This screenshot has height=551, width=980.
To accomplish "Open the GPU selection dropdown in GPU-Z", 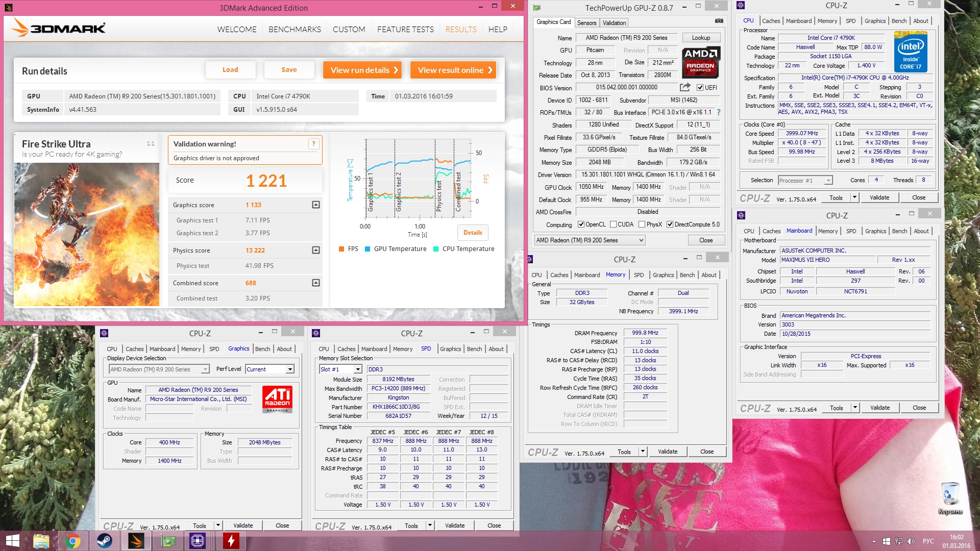I will tap(590, 240).
